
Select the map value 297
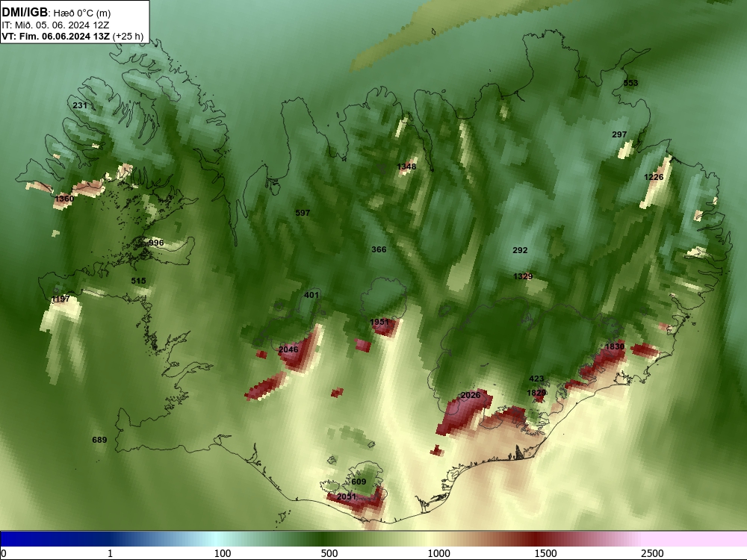click(x=619, y=134)
